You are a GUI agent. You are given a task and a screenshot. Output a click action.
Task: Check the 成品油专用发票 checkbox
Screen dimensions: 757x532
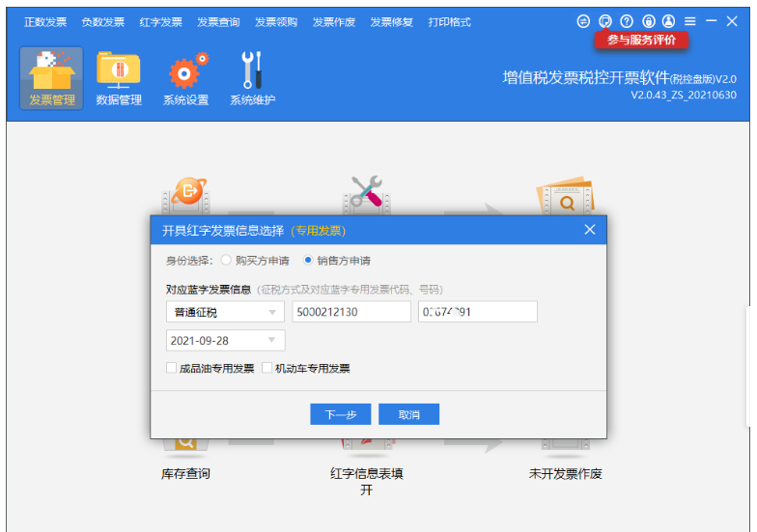click(172, 368)
